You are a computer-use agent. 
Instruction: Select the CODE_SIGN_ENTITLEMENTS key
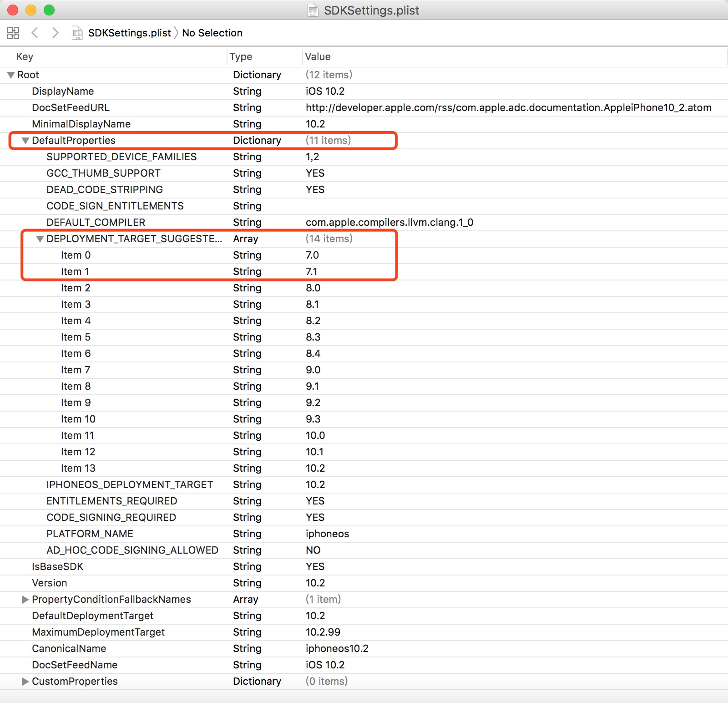(x=115, y=206)
